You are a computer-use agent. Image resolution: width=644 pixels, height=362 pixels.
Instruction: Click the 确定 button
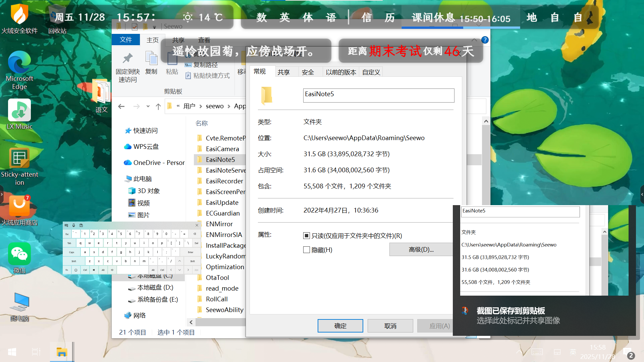[x=340, y=326]
